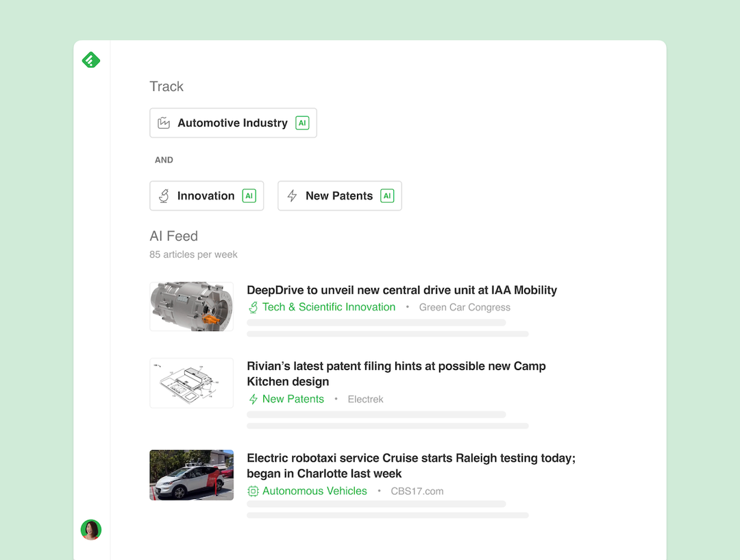740x560 pixels.
Task: Click the user profile avatar
Action: pyautogui.click(x=91, y=530)
